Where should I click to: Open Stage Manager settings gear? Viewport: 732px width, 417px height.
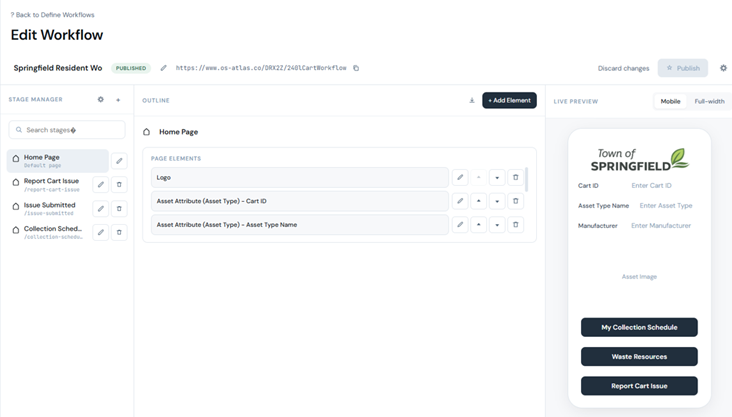(x=101, y=99)
